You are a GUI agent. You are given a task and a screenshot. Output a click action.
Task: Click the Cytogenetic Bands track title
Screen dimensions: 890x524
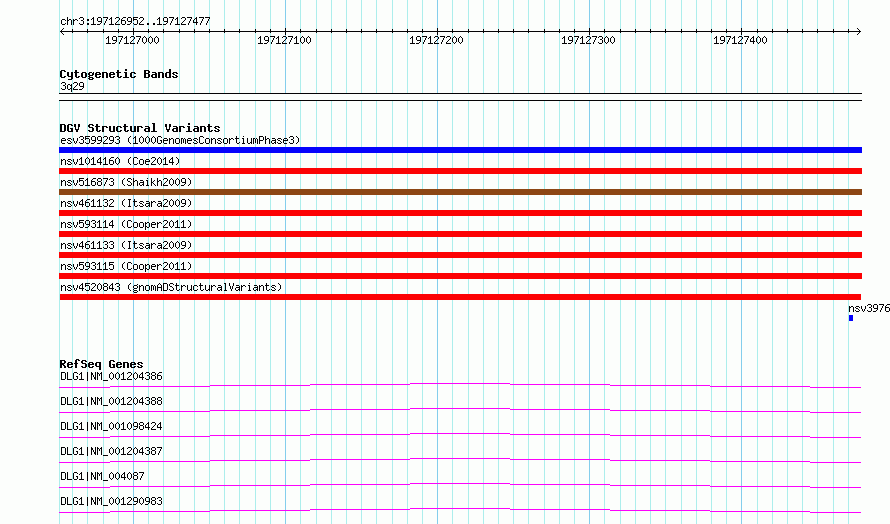(119, 74)
